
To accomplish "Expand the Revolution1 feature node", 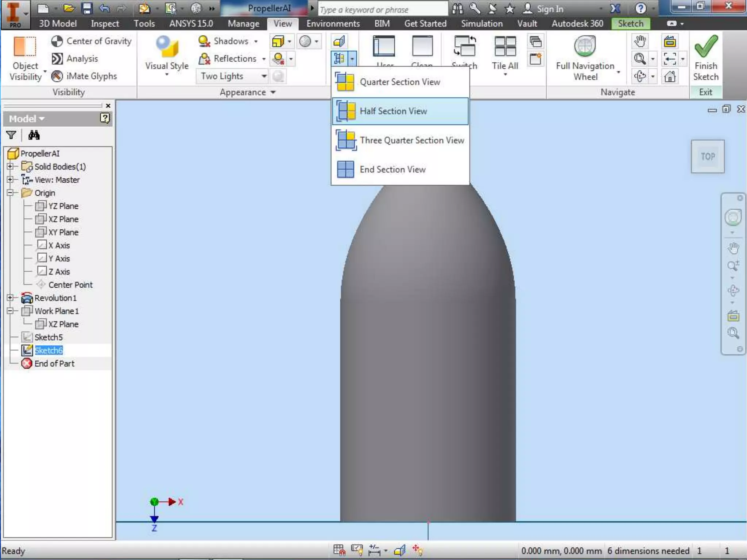I will point(10,298).
